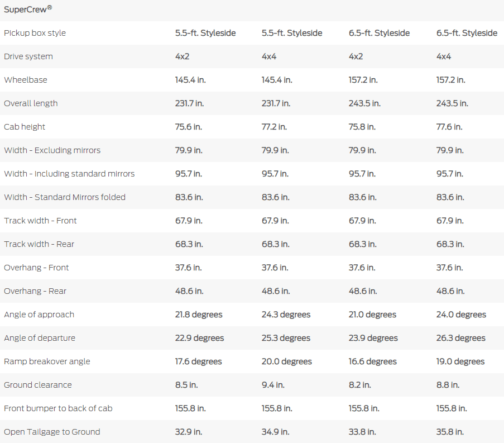Screen dimensions: 504x443
Task: Select the Pickup box style row label
Action: (35, 33)
